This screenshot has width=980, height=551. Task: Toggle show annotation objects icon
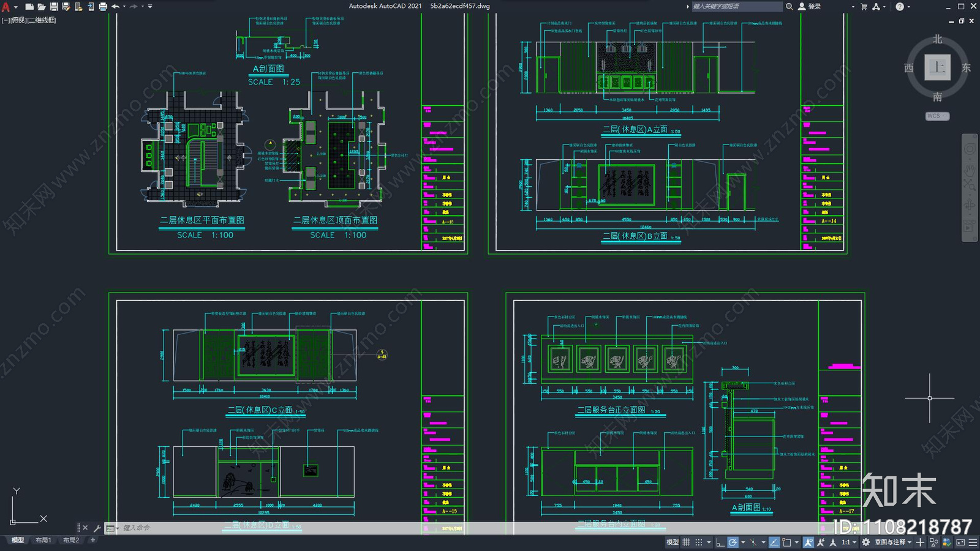(x=809, y=542)
